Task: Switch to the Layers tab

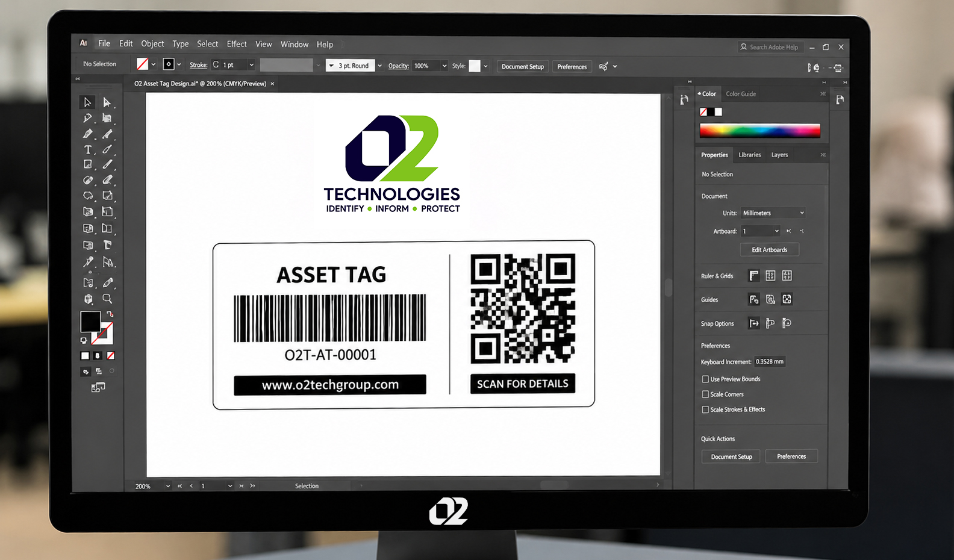Action: point(779,155)
